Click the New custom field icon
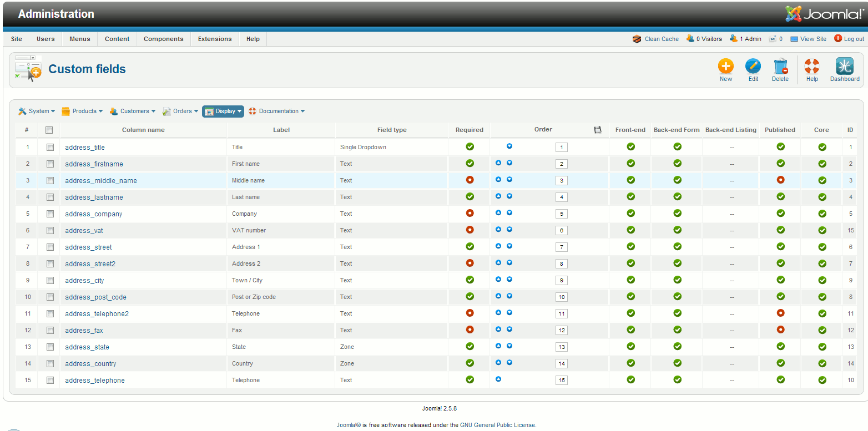868x431 pixels. pos(725,67)
